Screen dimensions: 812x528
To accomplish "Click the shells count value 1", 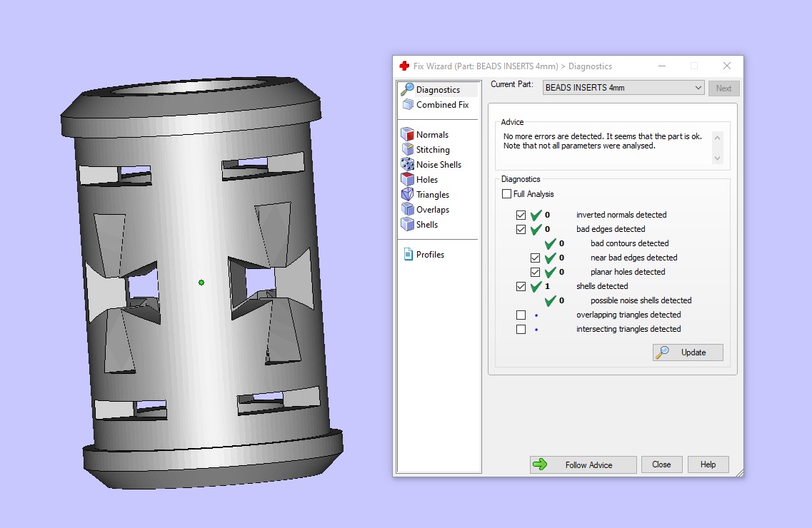I will coord(547,286).
